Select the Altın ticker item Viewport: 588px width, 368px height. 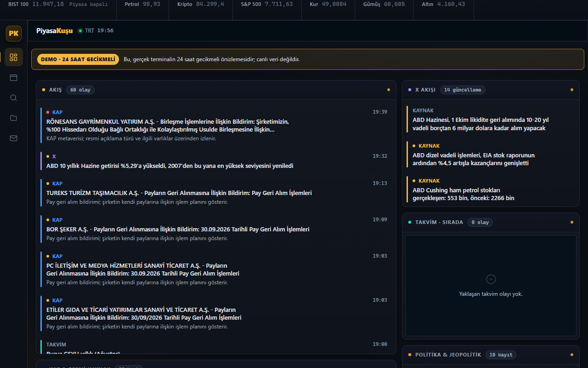[443, 4]
